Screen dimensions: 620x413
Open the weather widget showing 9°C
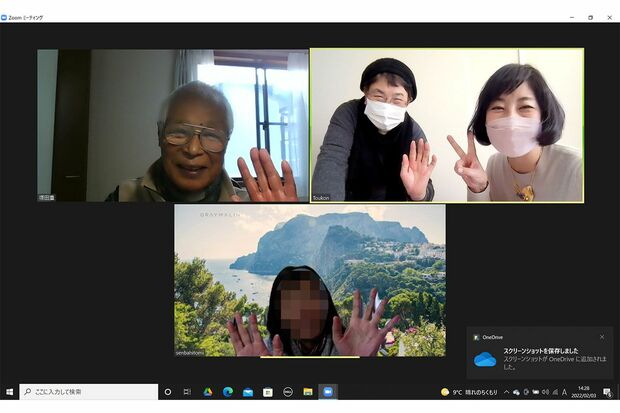(469, 392)
